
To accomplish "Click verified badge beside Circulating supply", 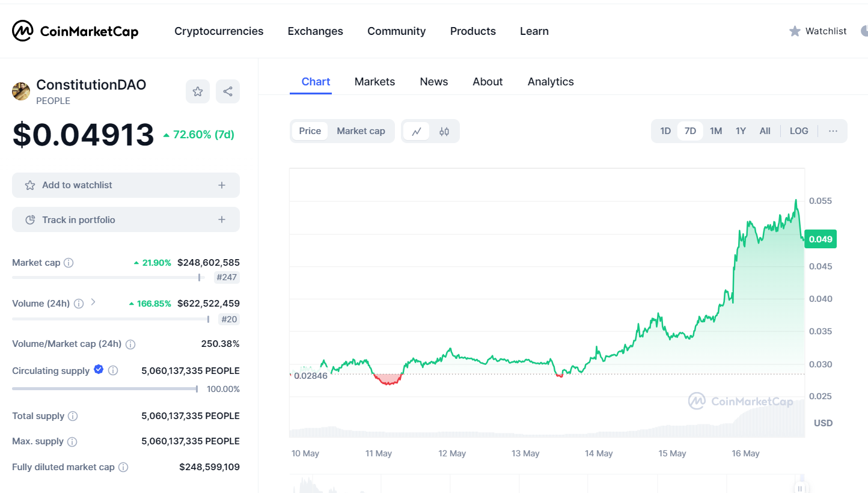I will click(x=99, y=370).
